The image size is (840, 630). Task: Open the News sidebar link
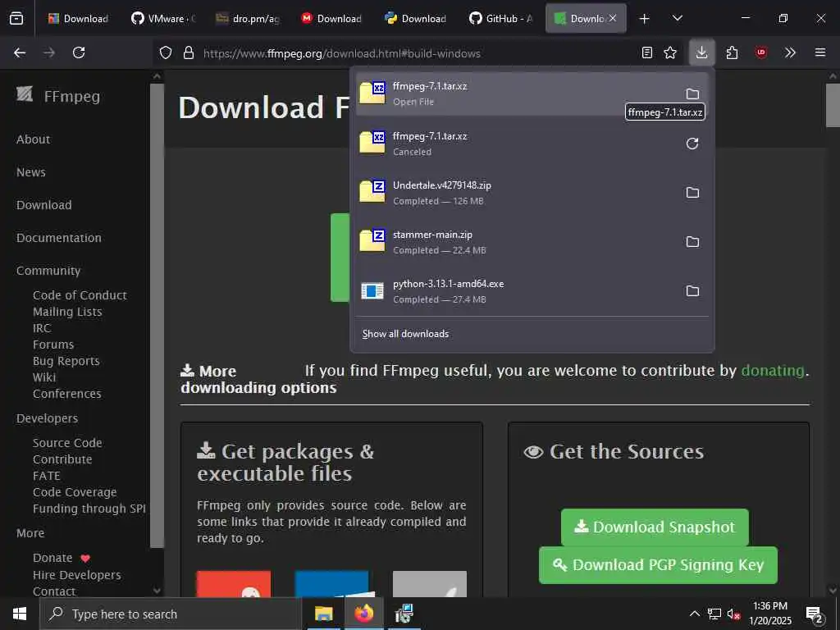[x=31, y=172]
